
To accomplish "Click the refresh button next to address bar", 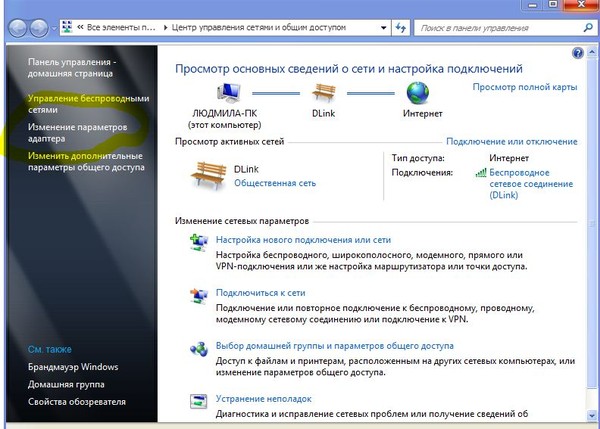I will click(x=400, y=28).
